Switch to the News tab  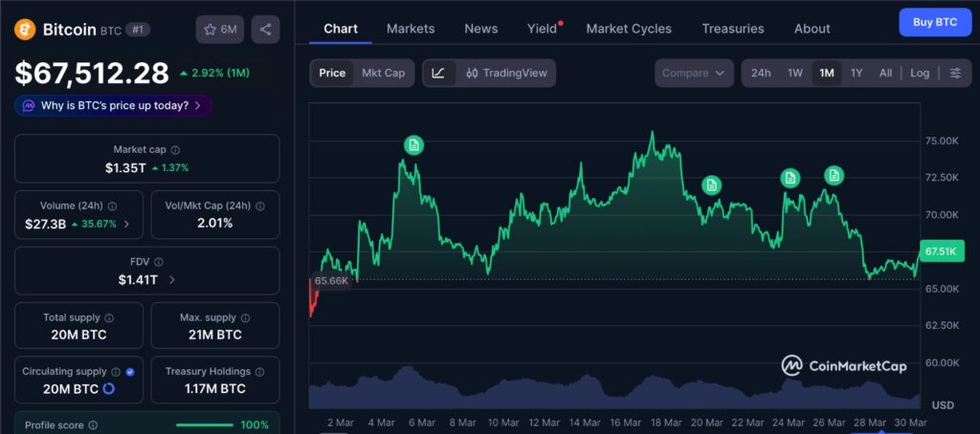481,29
